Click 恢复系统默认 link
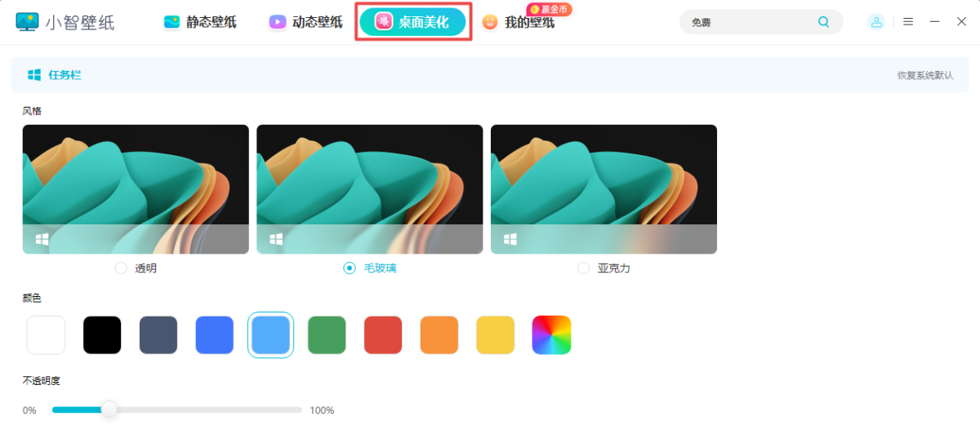This screenshot has height=434, width=980. [925, 75]
